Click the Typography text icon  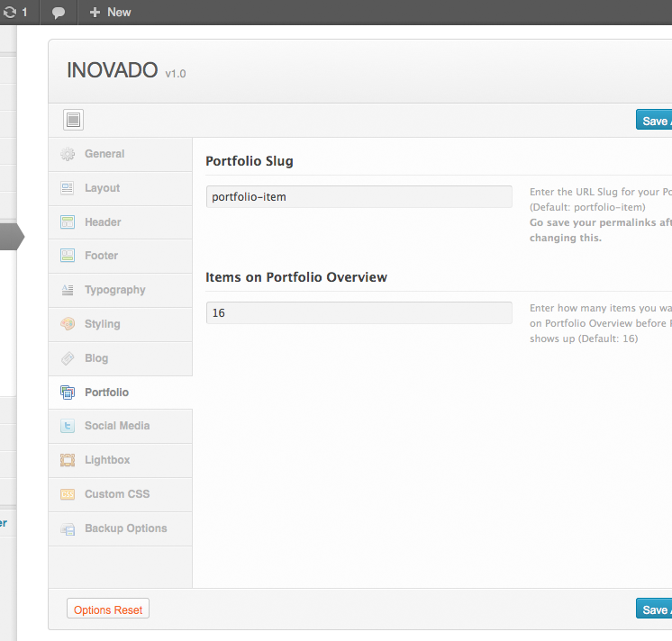point(68,290)
